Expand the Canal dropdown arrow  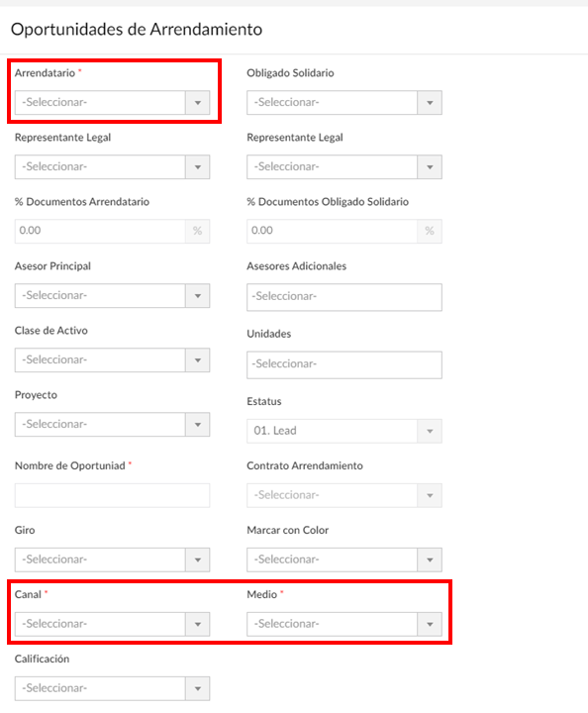(x=198, y=624)
